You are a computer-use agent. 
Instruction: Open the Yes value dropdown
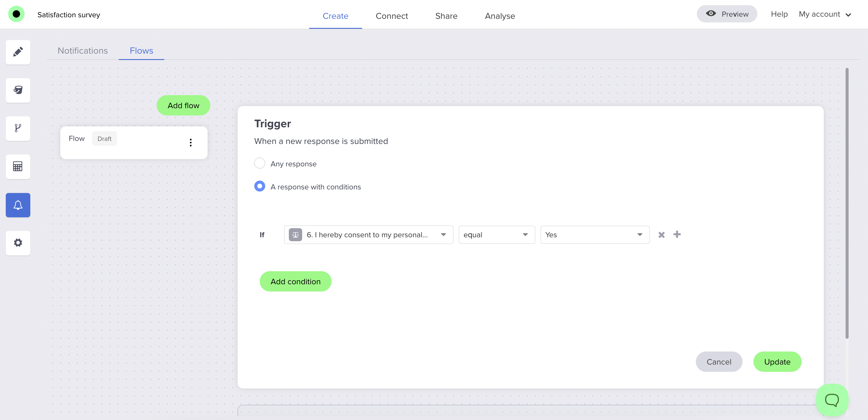point(595,235)
